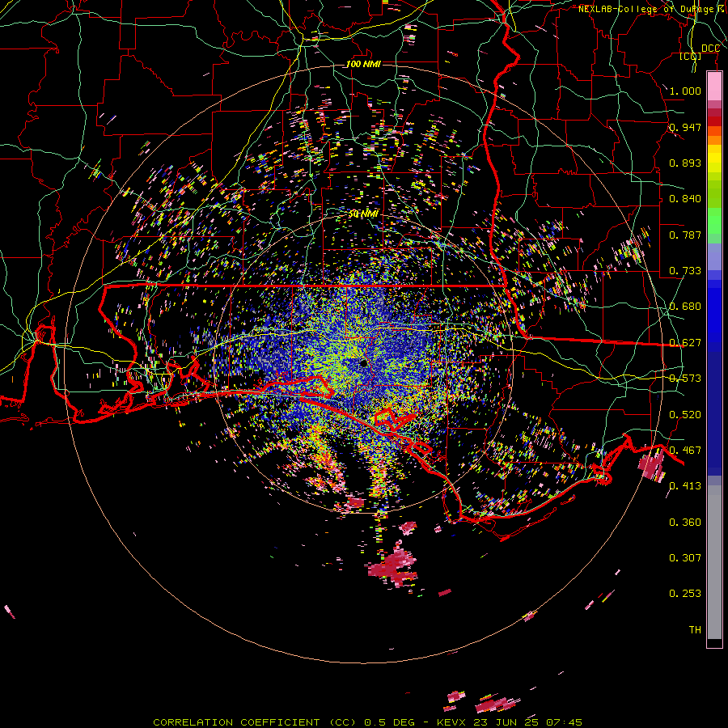The height and width of the screenshot is (728, 728).
Task: Click the "07:45" timestamp in footer
Action: 564,722
